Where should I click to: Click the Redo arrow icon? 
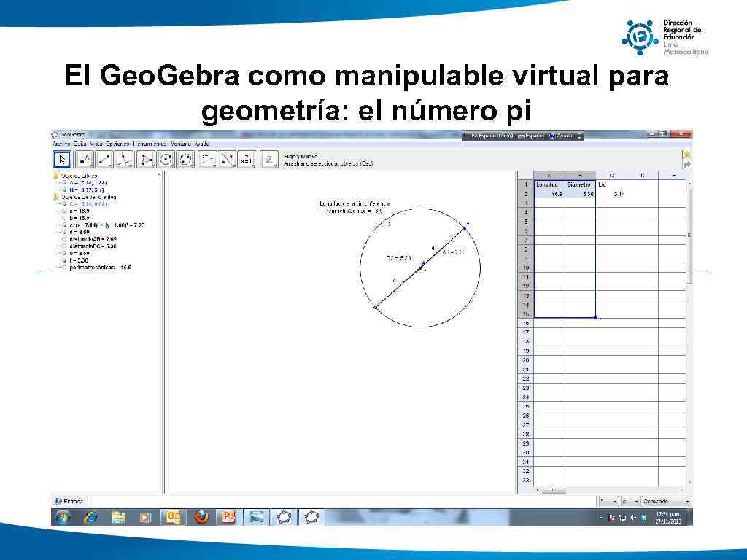pyautogui.click(x=686, y=165)
